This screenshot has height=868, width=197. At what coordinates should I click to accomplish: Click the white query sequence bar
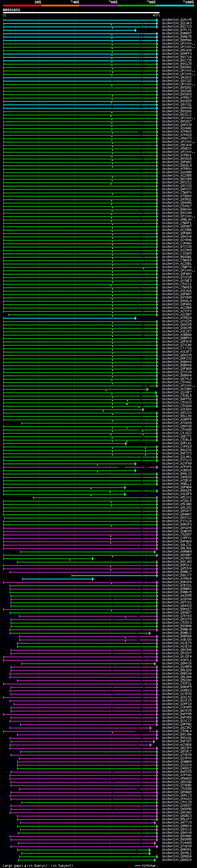click(x=81, y=13)
